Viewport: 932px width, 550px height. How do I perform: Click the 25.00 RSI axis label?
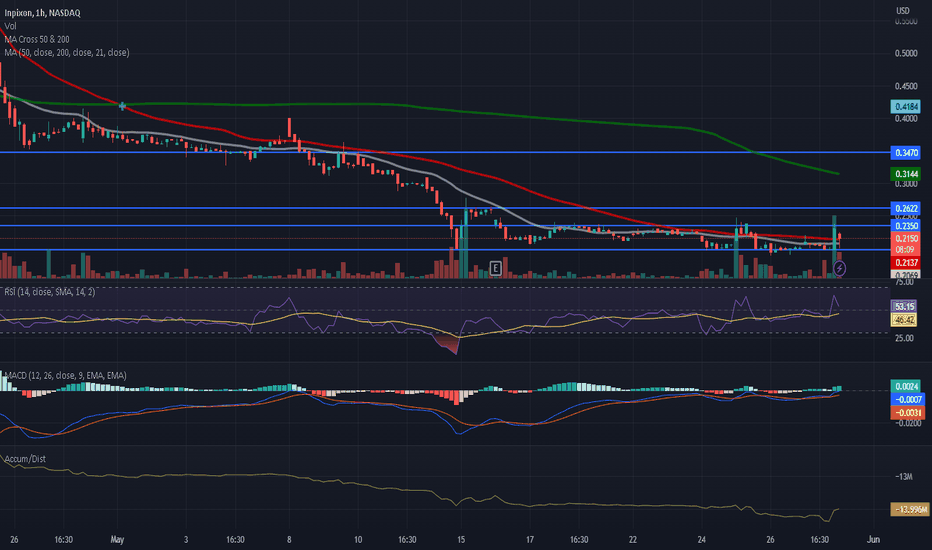pos(904,338)
